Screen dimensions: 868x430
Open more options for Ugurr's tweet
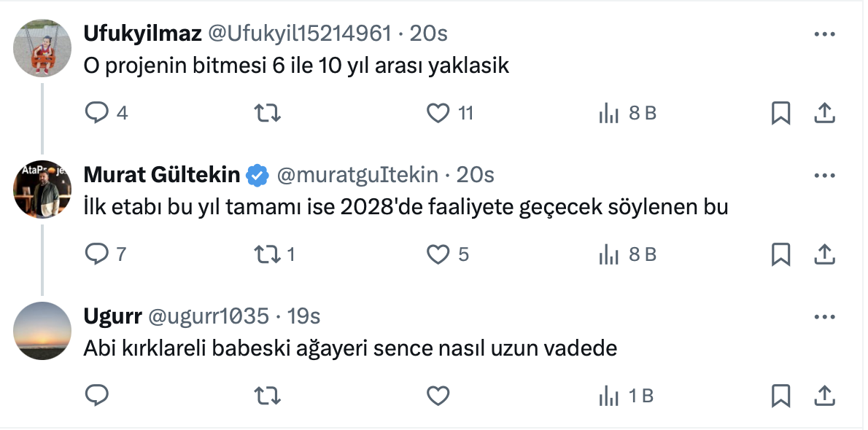point(824,317)
